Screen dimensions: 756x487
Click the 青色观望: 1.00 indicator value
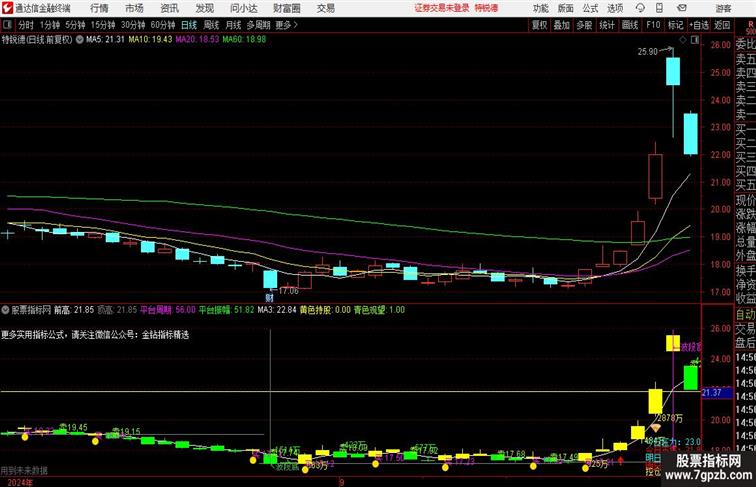(379, 310)
